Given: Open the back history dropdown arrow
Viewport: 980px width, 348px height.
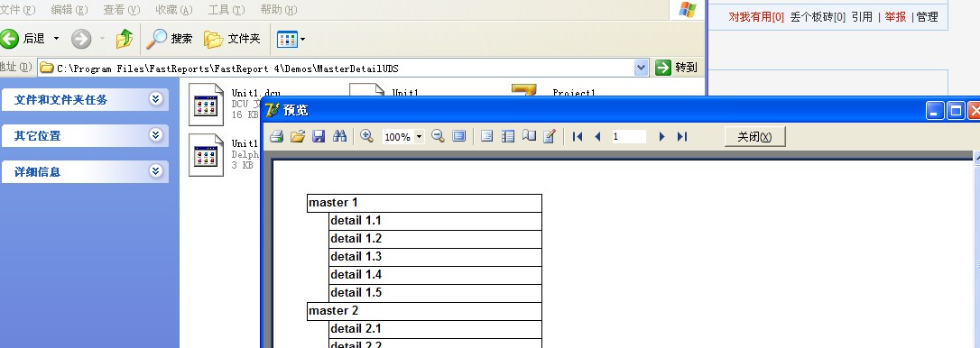Looking at the screenshot, I should pos(56,39).
